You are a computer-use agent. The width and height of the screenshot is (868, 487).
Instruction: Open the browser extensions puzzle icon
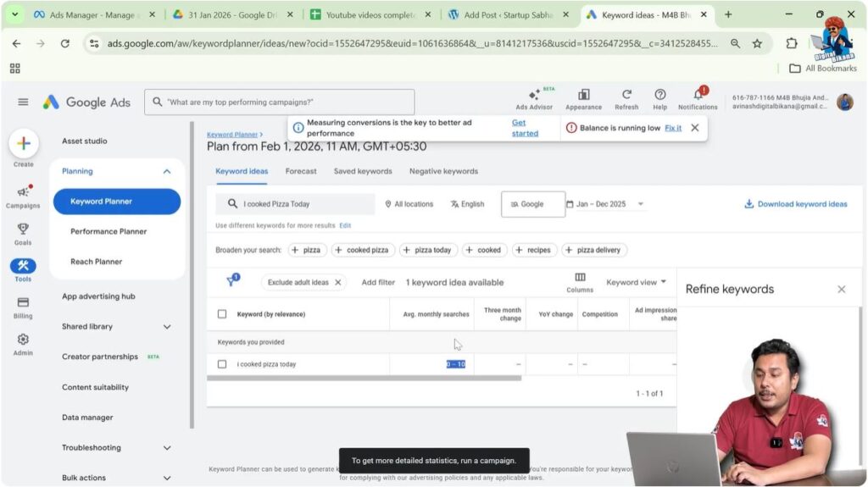click(x=792, y=43)
